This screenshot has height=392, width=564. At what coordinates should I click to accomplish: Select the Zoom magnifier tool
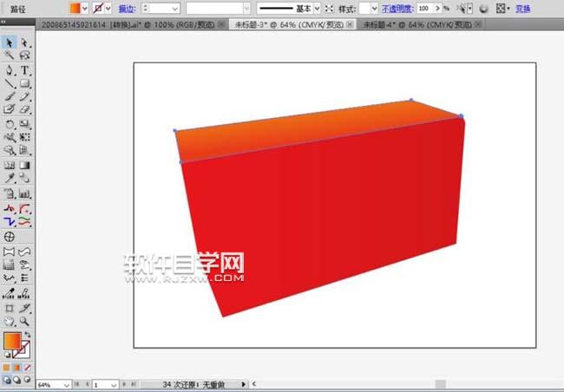(x=24, y=321)
